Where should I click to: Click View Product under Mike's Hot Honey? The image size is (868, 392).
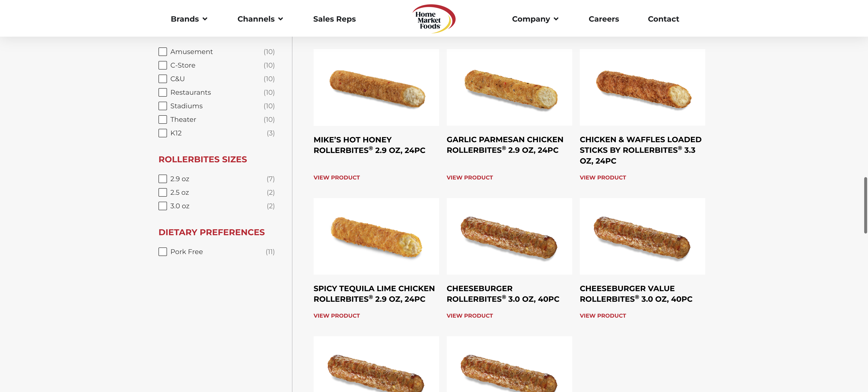[336, 178]
